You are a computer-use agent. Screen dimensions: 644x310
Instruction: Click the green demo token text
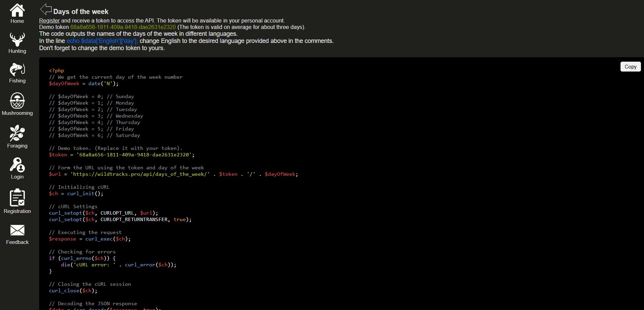[x=123, y=27]
